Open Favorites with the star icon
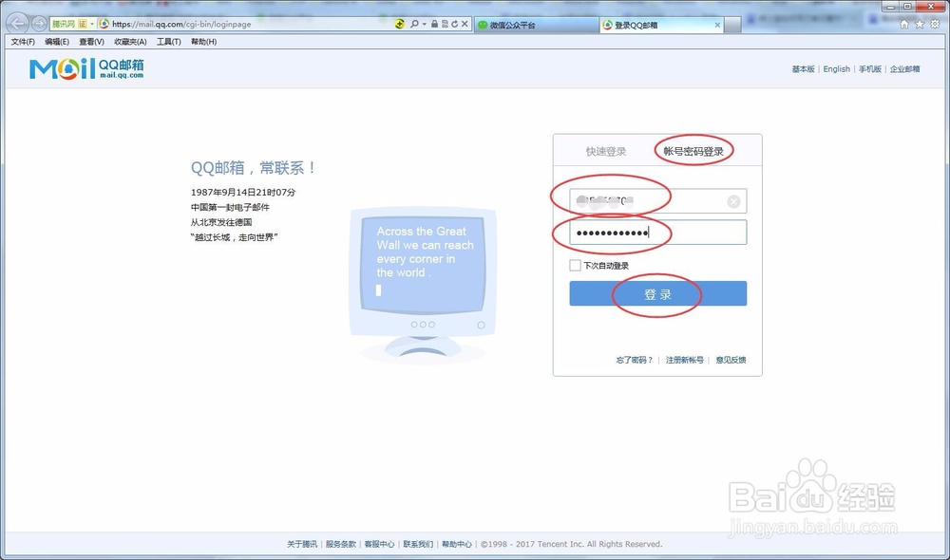The image size is (950, 560). click(x=919, y=24)
